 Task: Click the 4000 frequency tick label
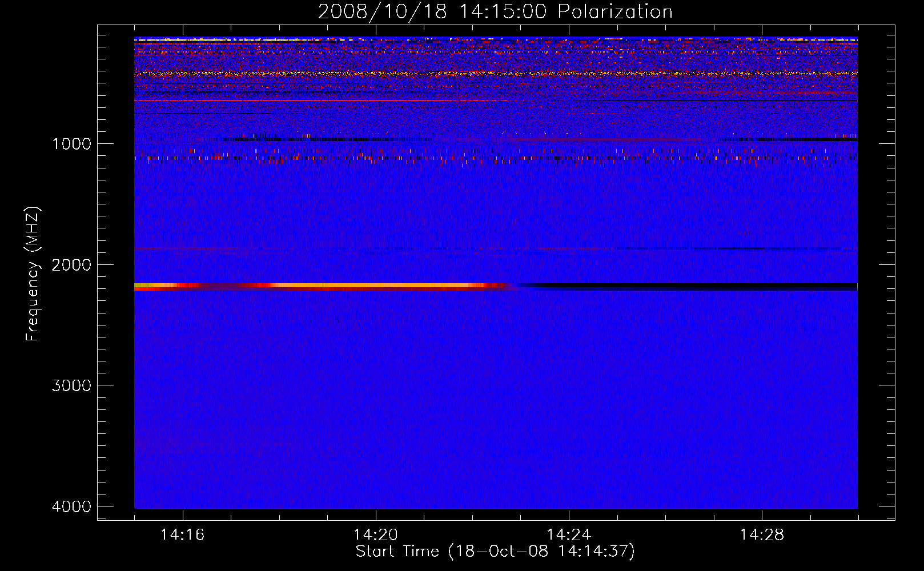pos(71,506)
